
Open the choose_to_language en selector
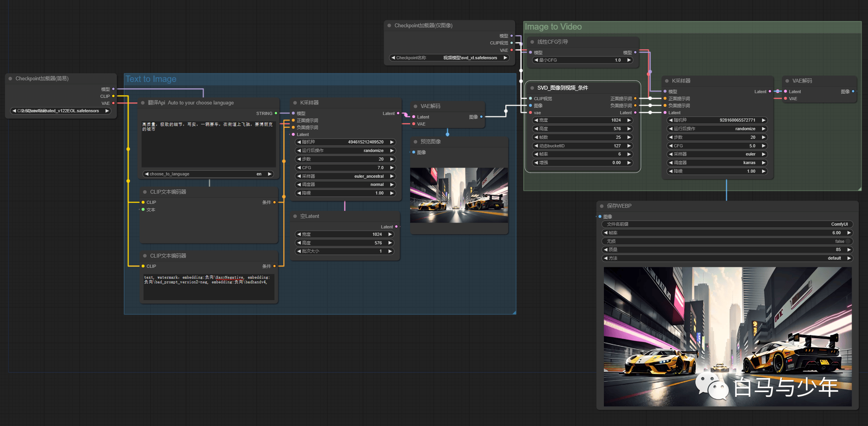(x=208, y=174)
